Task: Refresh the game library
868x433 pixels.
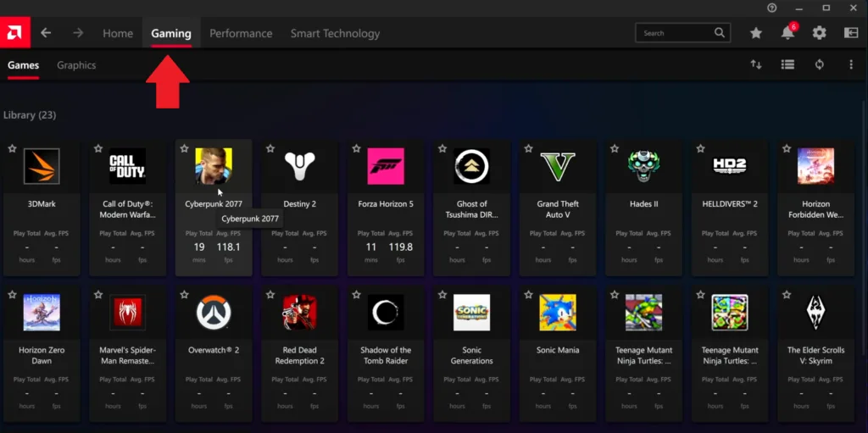Action: pyautogui.click(x=820, y=64)
